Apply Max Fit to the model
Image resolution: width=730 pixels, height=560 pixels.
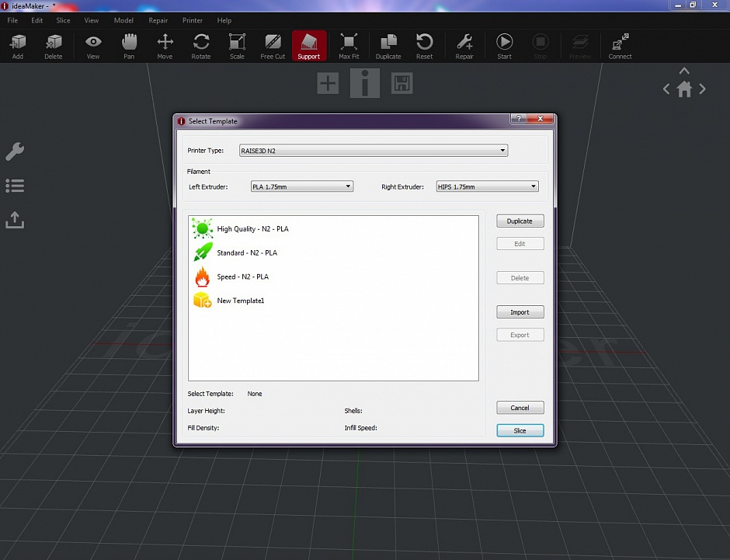tap(349, 45)
